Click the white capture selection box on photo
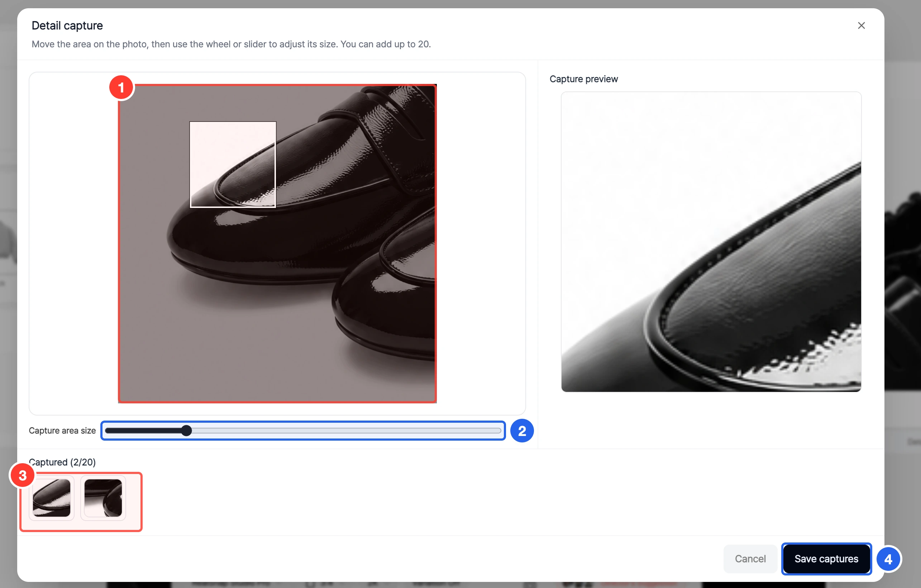This screenshot has width=921, height=588. [x=233, y=165]
